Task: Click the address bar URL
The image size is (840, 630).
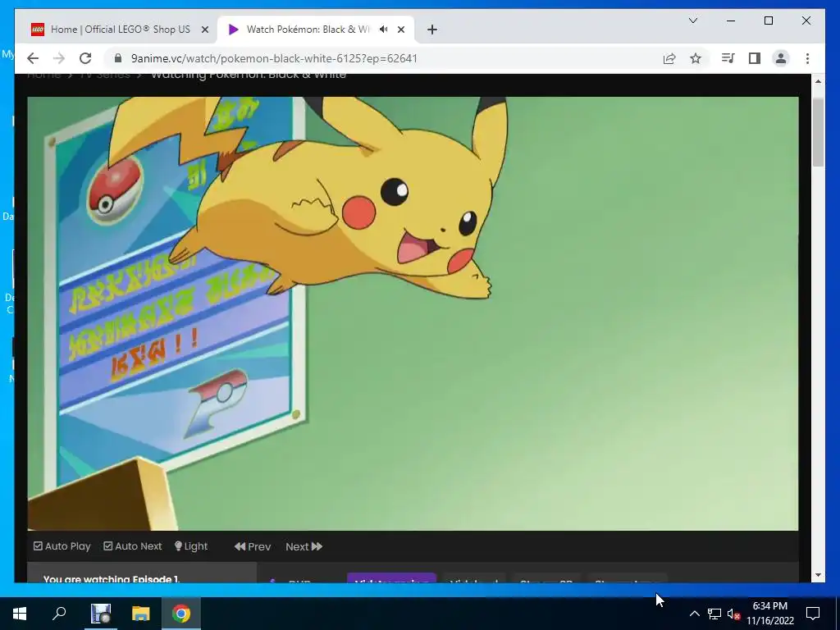Action: [274, 58]
